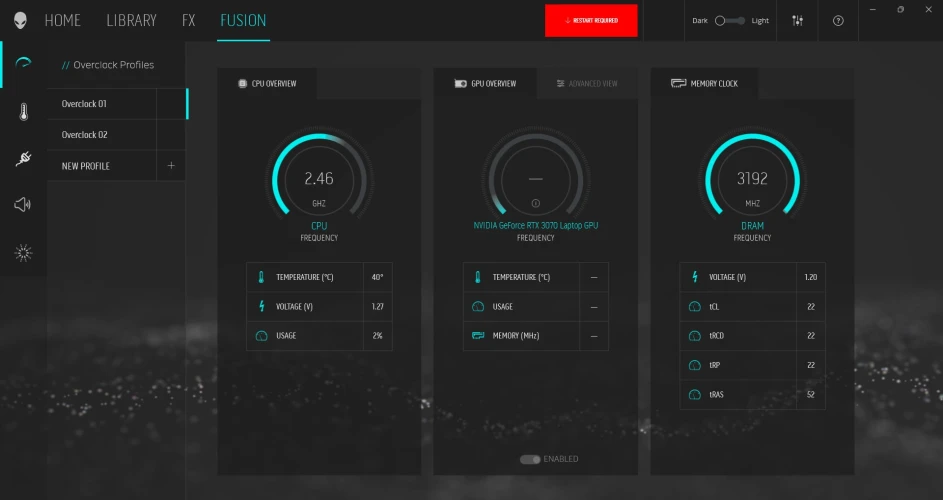Screen dimensions: 943x500
Task: Go to the FX tab
Action: click(x=188, y=20)
